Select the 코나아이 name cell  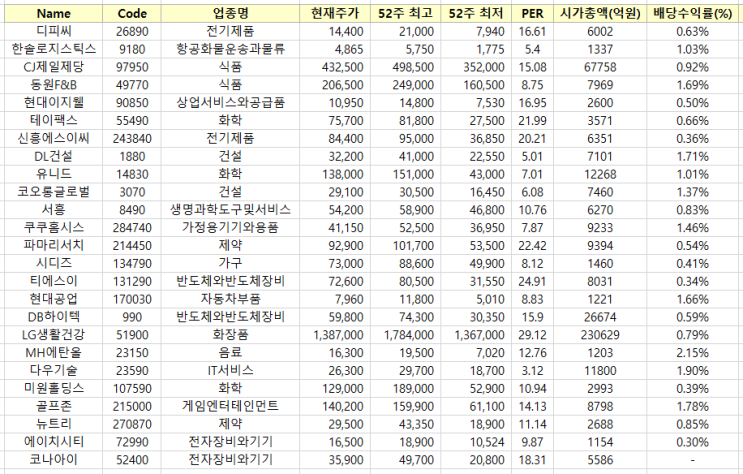[x=54, y=460]
